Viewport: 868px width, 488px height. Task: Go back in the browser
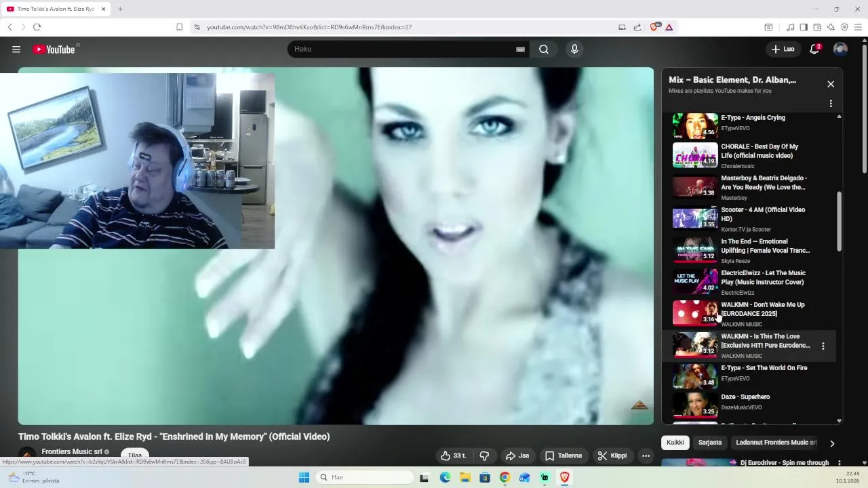point(10,27)
